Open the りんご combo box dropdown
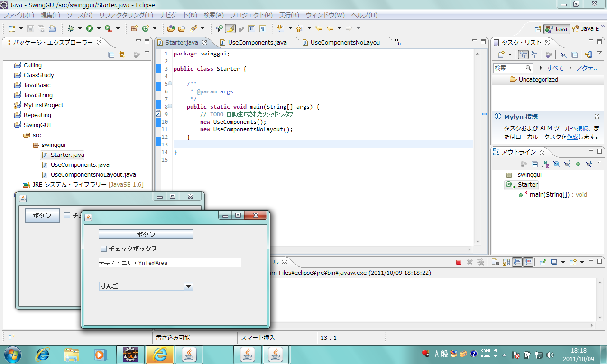Screen dimensions: 607x364 point(189,286)
